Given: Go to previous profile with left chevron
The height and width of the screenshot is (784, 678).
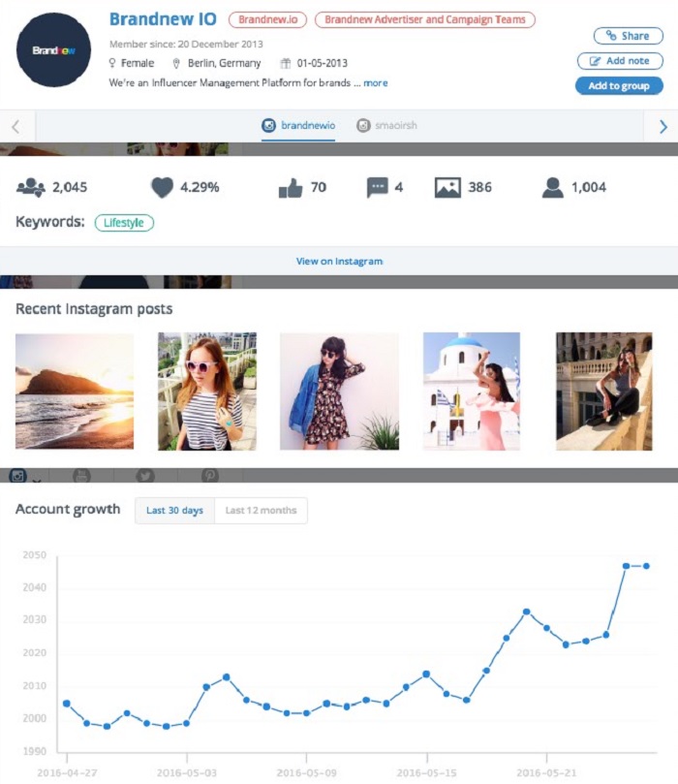Looking at the screenshot, I should point(16,127).
